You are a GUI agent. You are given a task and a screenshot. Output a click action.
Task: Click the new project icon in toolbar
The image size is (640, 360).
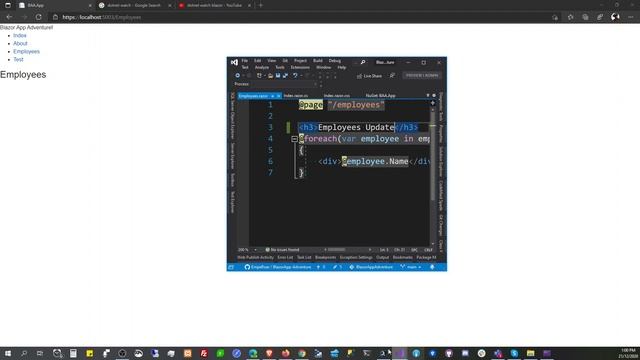[259, 76]
